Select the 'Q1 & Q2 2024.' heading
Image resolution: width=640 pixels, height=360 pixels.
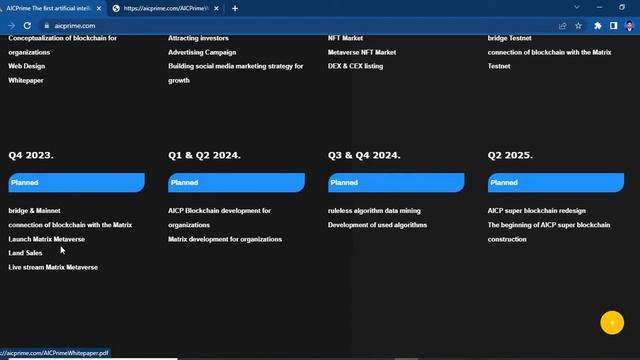(x=204, y=155)
